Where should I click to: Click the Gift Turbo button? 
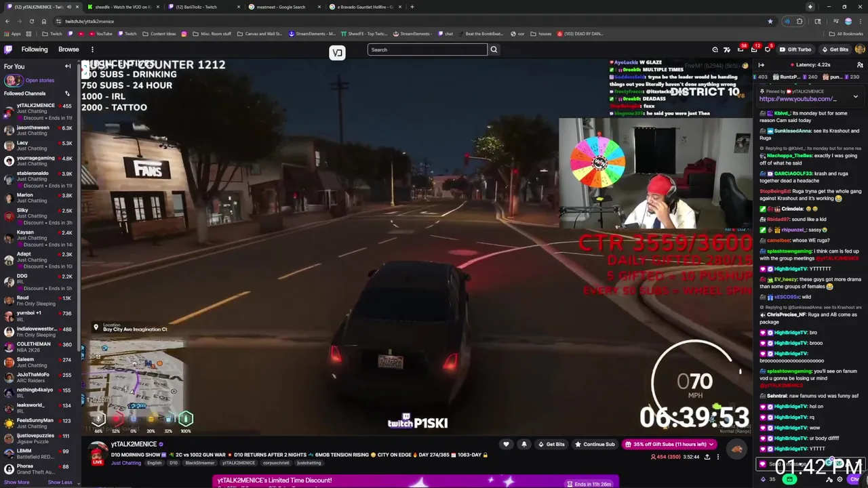[x=795, y=49]
